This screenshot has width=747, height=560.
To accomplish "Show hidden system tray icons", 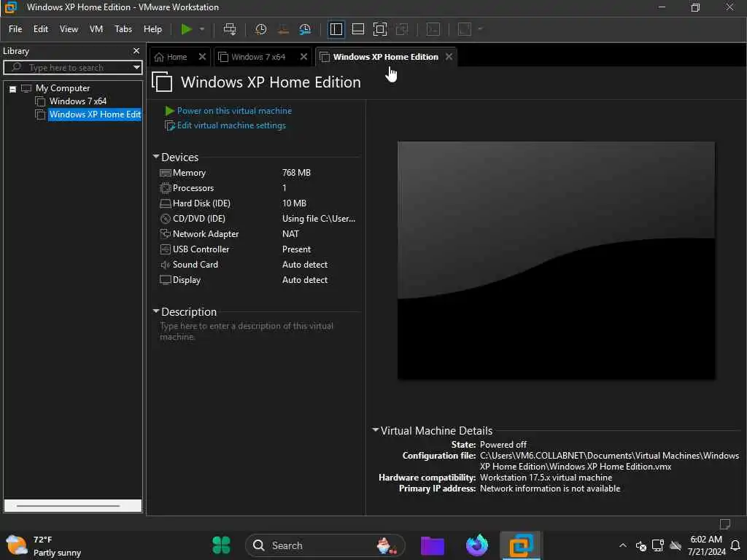I will tap(623, 545).
